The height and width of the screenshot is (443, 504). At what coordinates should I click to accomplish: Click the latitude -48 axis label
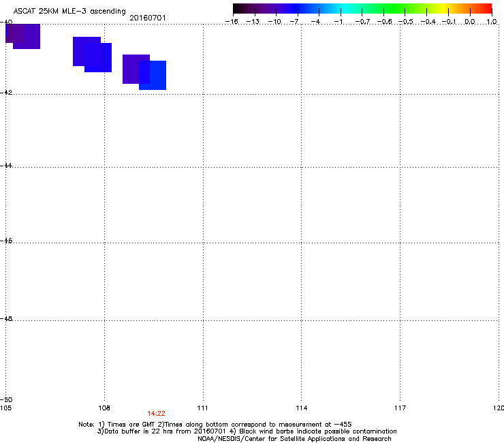pos(6,318)
